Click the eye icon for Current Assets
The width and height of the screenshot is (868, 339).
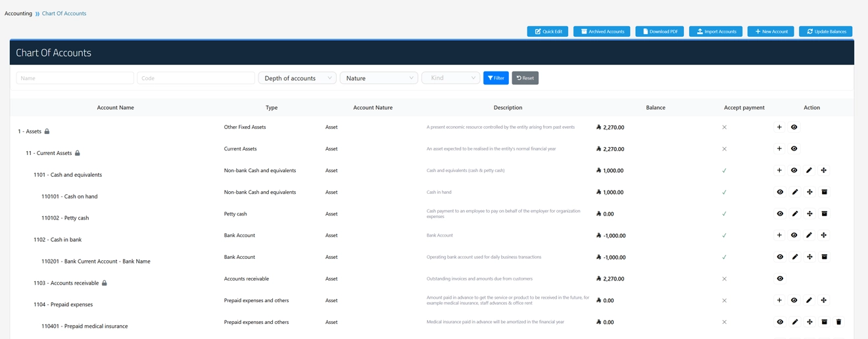tap(794, 149)
